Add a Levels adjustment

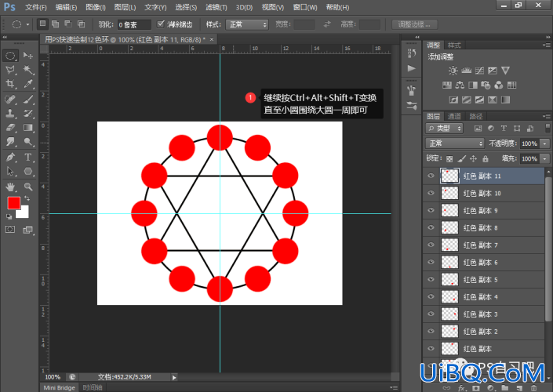click(x=466, y=71)
